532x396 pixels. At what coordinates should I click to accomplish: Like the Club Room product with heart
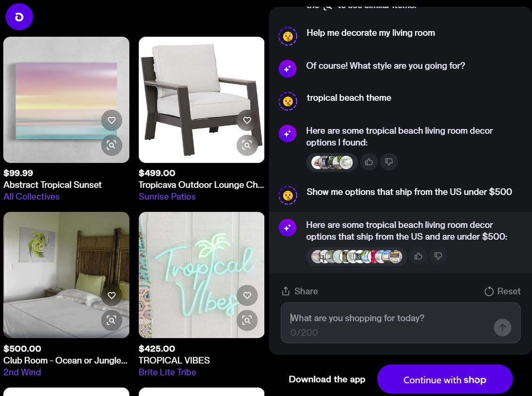pos(111,296)
